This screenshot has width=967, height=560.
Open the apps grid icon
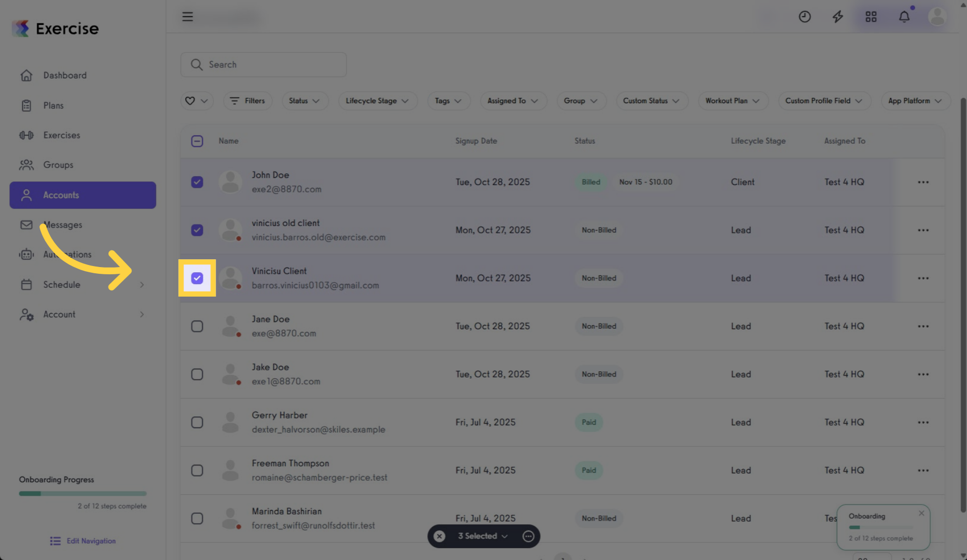coord(871,17)
